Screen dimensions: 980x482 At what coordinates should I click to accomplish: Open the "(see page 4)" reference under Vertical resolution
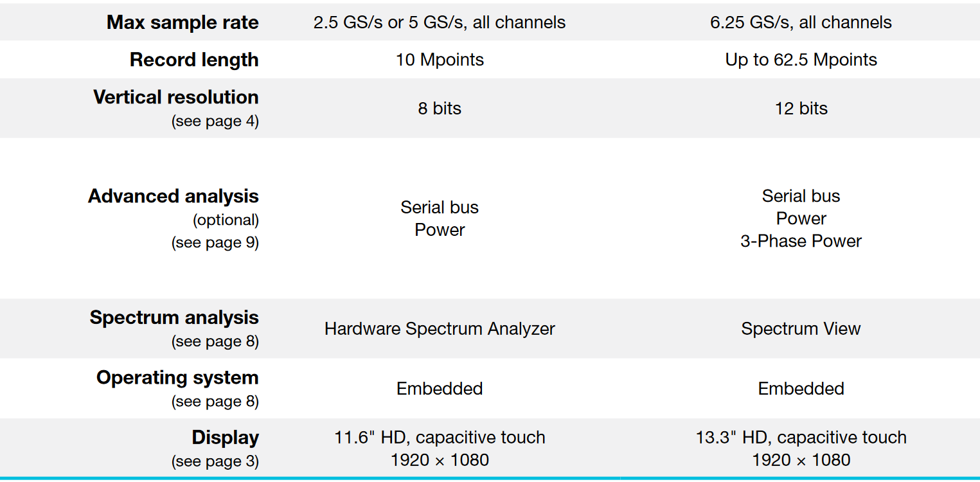click(215, 121)
